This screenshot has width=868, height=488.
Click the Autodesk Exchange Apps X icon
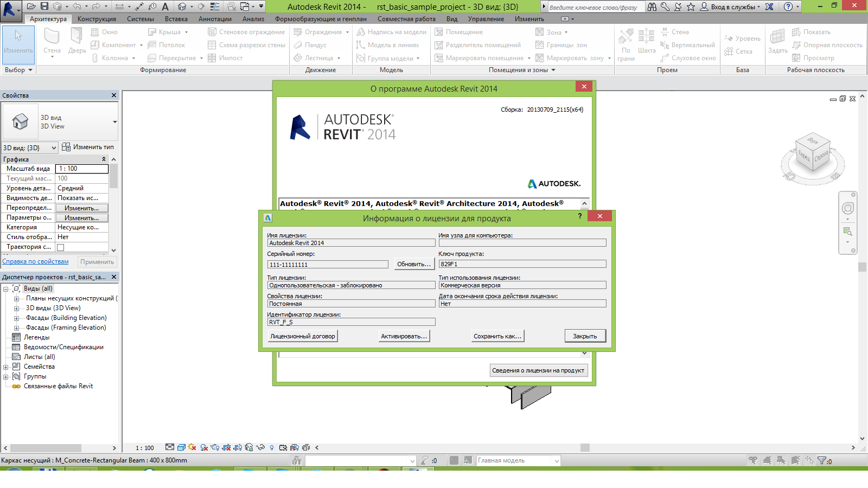(x=769, y=7)
